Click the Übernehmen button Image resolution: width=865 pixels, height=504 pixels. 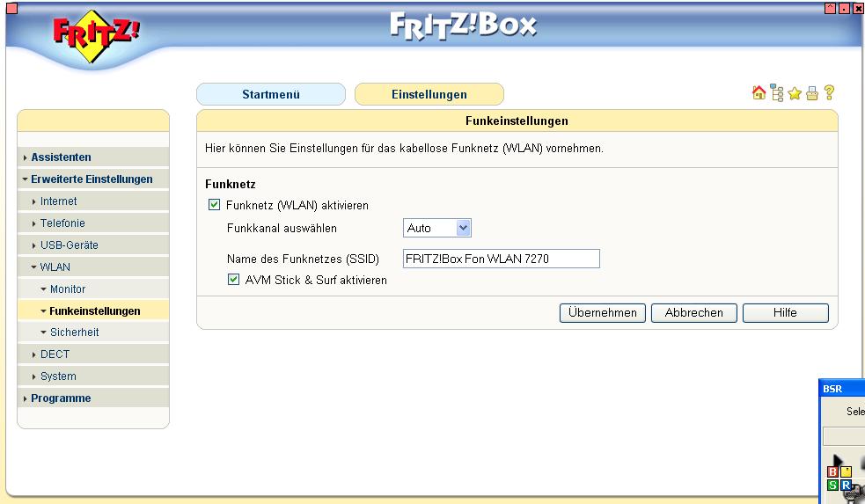pos(603,312)
